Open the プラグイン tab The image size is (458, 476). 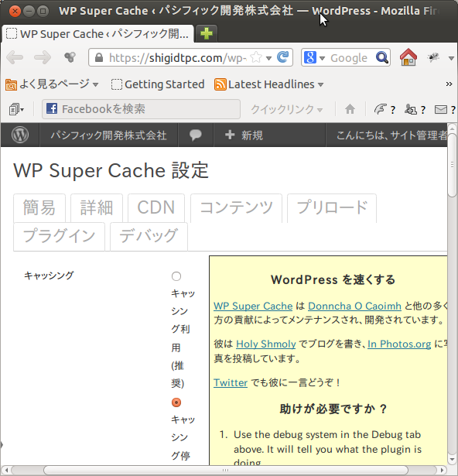point(60,237)
